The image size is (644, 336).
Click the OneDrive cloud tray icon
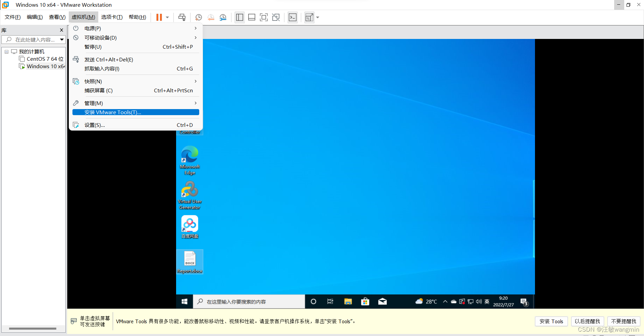pos(453,301)
